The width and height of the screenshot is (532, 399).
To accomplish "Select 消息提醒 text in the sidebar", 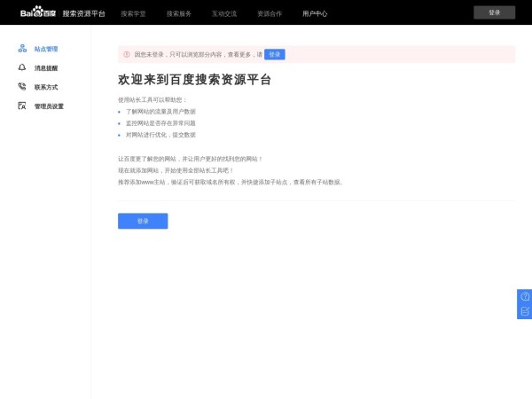I will (46, 67).
